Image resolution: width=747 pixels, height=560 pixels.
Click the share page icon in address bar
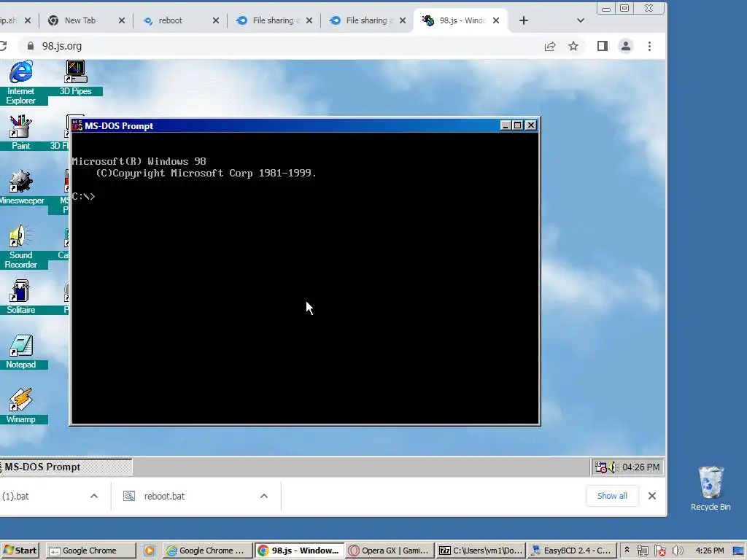pos(550,46)
